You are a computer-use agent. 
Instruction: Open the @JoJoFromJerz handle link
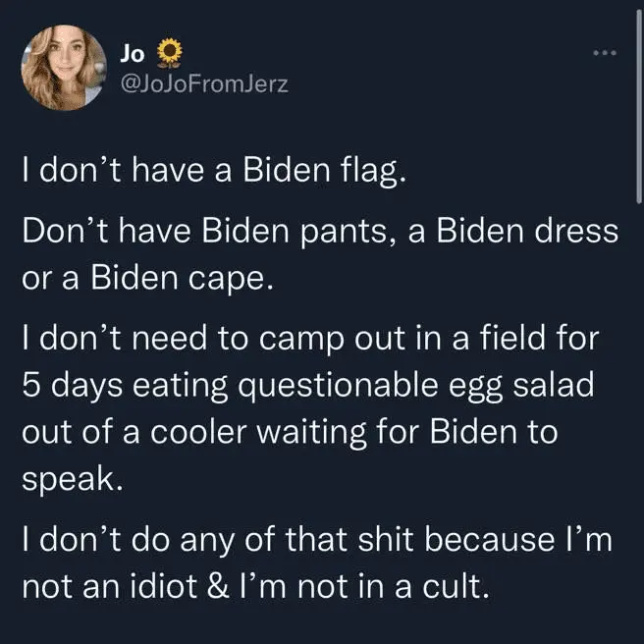202,83
